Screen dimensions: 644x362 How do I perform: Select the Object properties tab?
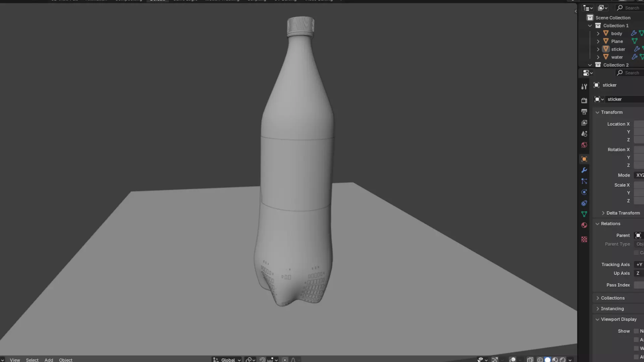coord(584,159)
